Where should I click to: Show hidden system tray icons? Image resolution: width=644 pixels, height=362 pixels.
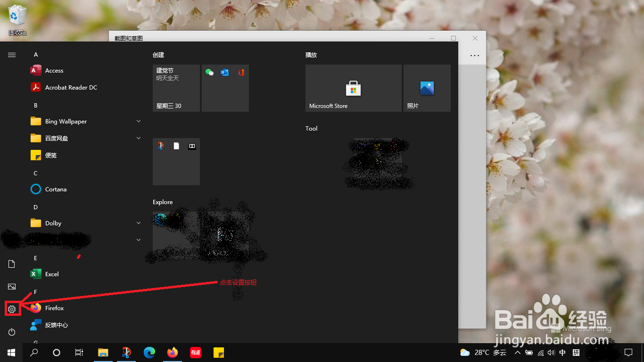(x=518, y=353)
